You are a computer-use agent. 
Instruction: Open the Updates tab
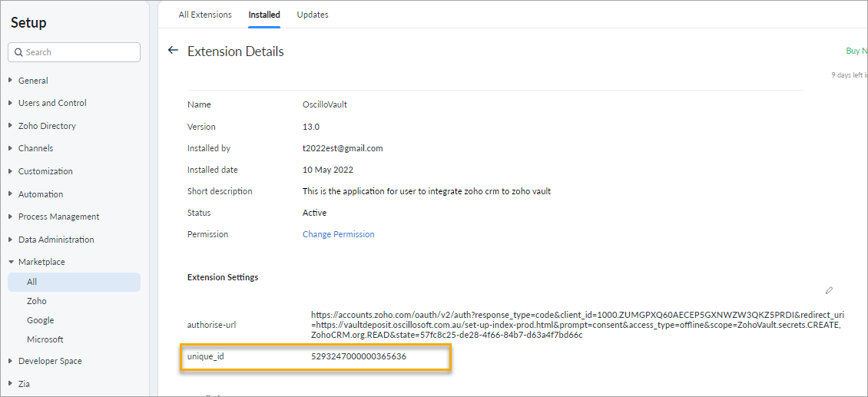pos(313,15)
